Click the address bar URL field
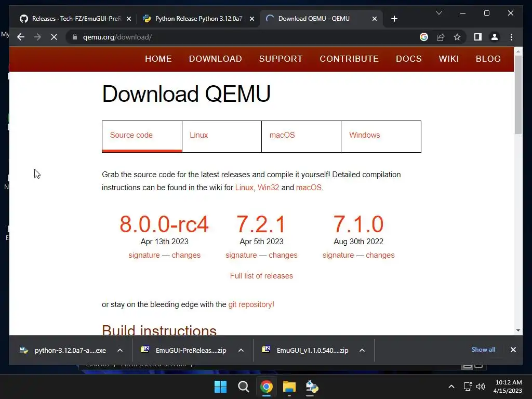Screen dimensions: 532x399 pyautogui.click(x=244, y=37)
